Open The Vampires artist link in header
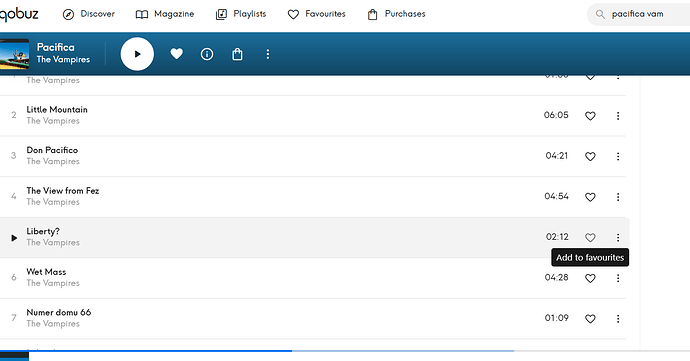 pos(63,59)
